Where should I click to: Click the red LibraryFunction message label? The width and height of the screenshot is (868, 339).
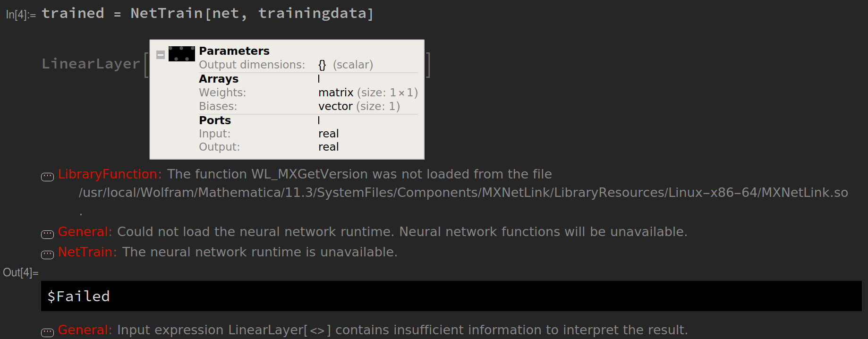click(x=110, y=174)
